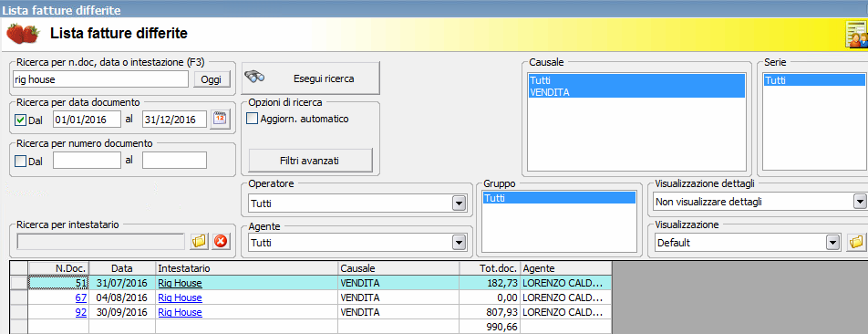Open the Visualizzazione dettagli dropdown

[x=860, y=202]
